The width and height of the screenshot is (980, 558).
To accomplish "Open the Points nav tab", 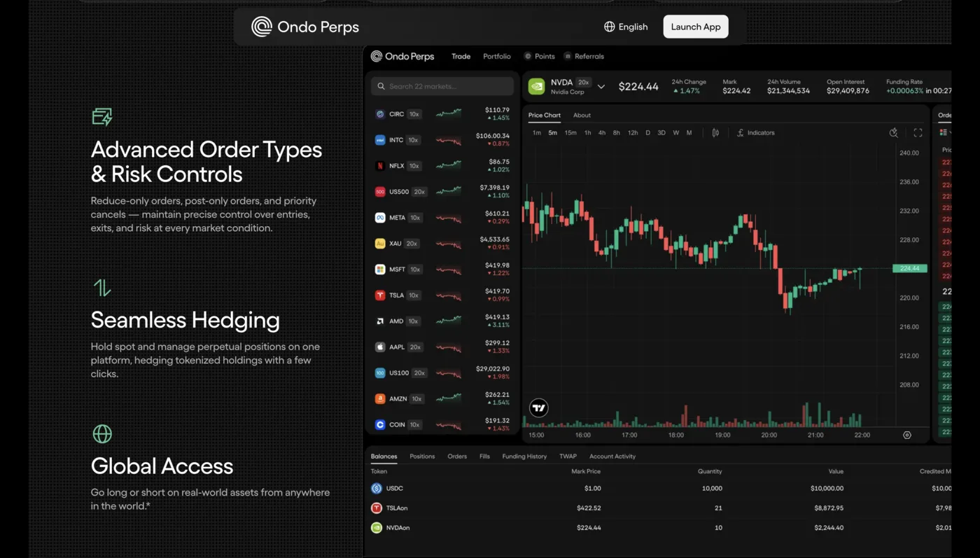I will click(540, 57).
